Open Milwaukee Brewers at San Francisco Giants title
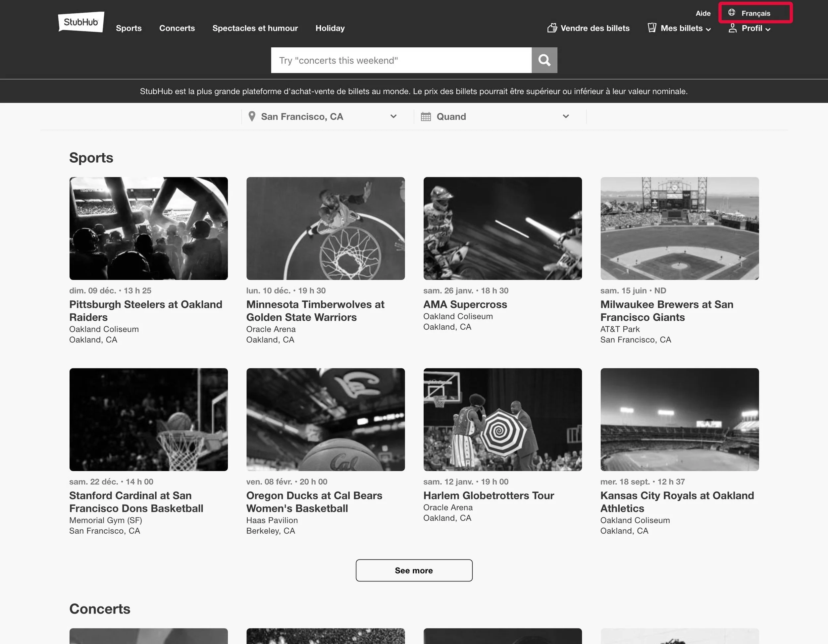This screenshot has height=644, width=828. tap(667, 311)
